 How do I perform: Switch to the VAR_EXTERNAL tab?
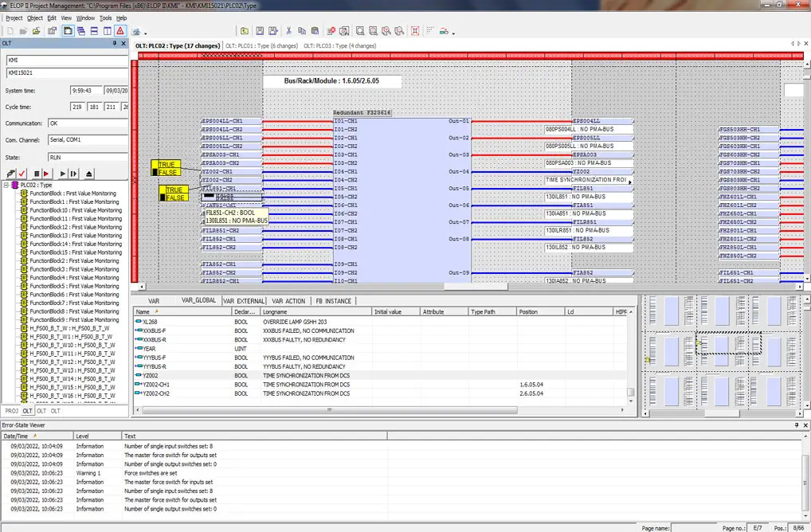[244, 301]
